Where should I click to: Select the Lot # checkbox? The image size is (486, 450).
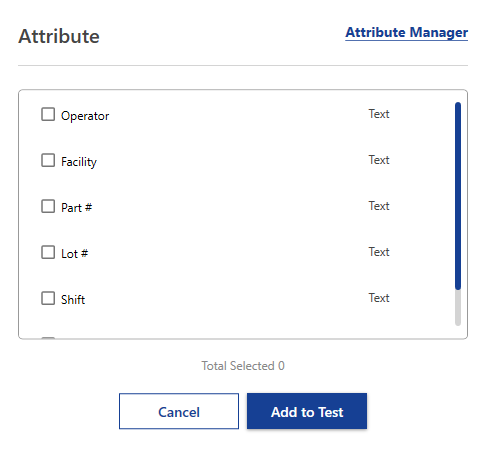point(48,252)
